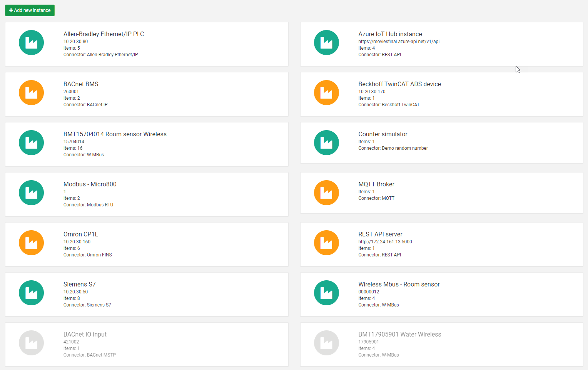Click the orange Omron CP1L instance icon
The width and height of the screenshot is (588, 370).
pyautogui.click(x=31, y=243)
